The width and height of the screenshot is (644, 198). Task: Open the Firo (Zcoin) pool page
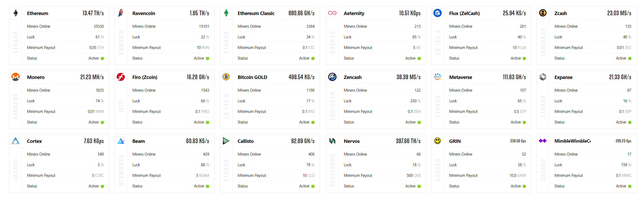click(145, 77)
